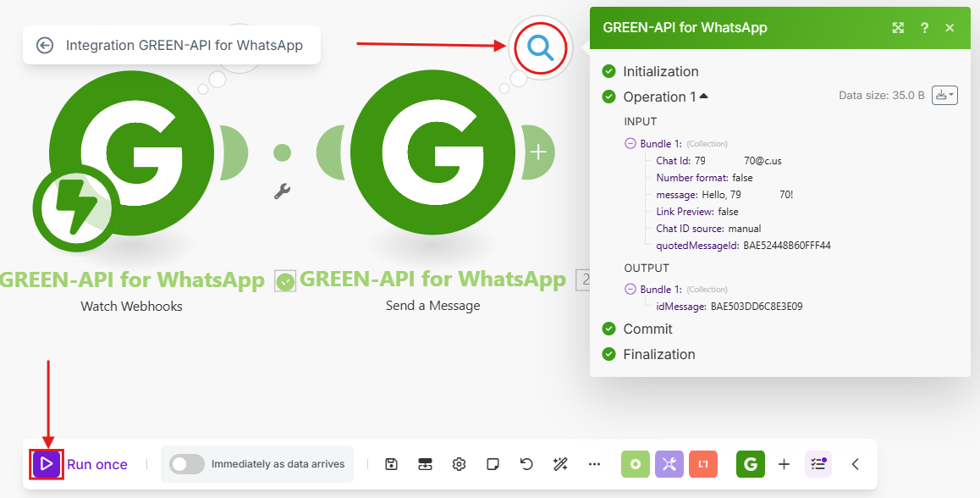Open the download output bundles dropdown
The image size is (980, 498).
[x=944, y=96]
